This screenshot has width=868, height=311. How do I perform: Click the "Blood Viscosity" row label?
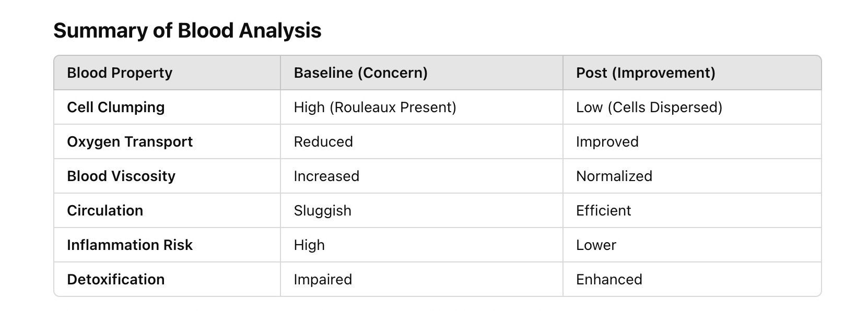click(121, 176)
